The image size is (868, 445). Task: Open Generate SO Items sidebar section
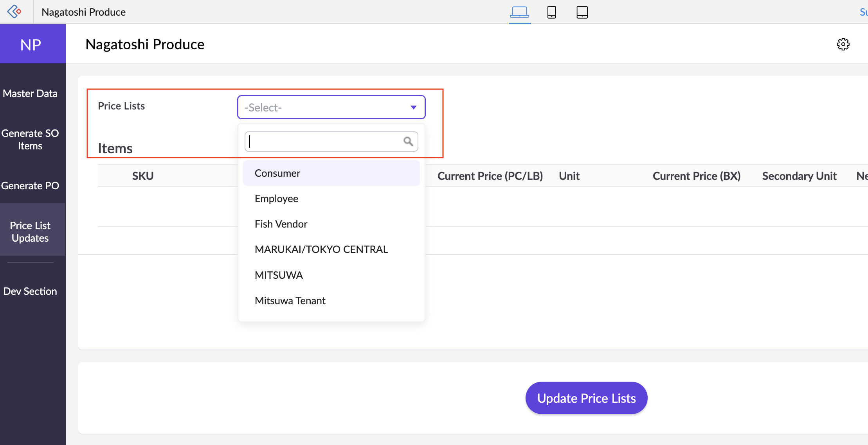[30, 140]
